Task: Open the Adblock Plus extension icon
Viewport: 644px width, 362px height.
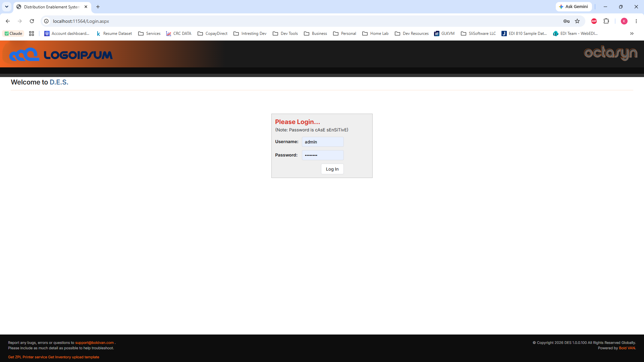Action: [594, 21]
